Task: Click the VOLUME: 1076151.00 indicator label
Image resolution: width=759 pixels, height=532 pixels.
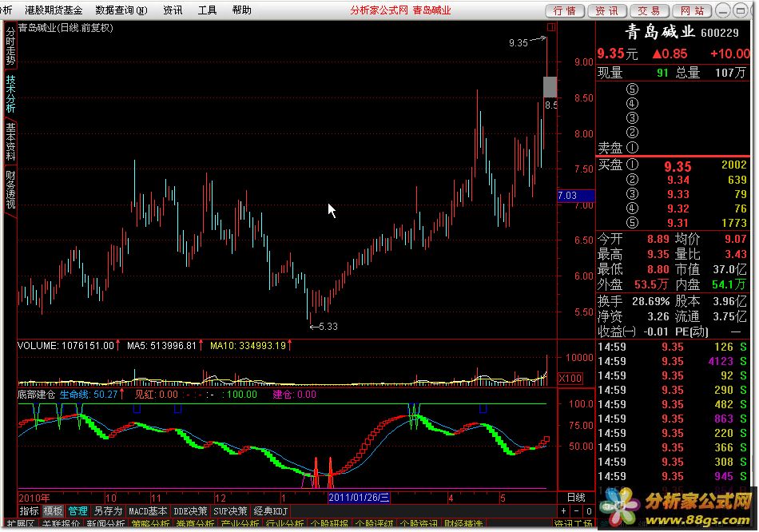Action: coord(66,346)
